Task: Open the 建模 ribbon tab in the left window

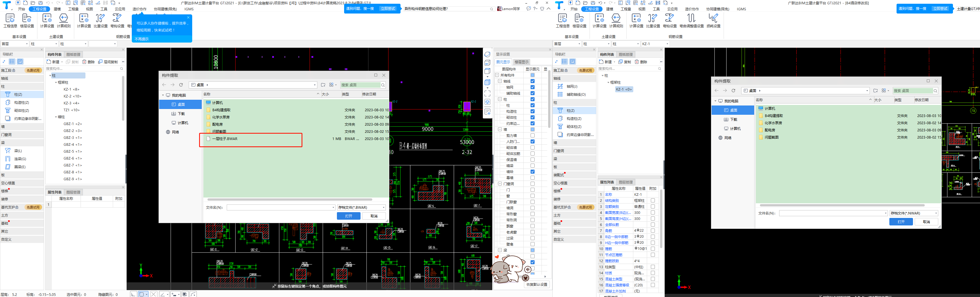Action: coord(57,9)
